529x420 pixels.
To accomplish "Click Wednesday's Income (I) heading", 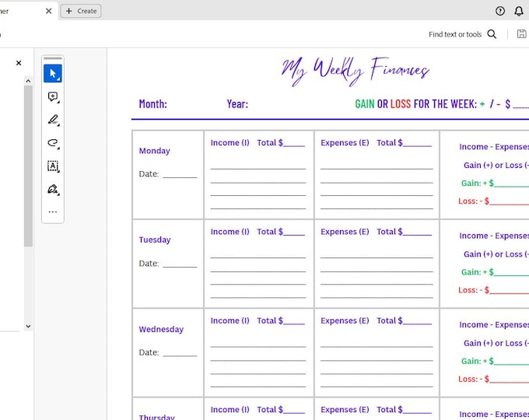I will coord(229,320).
